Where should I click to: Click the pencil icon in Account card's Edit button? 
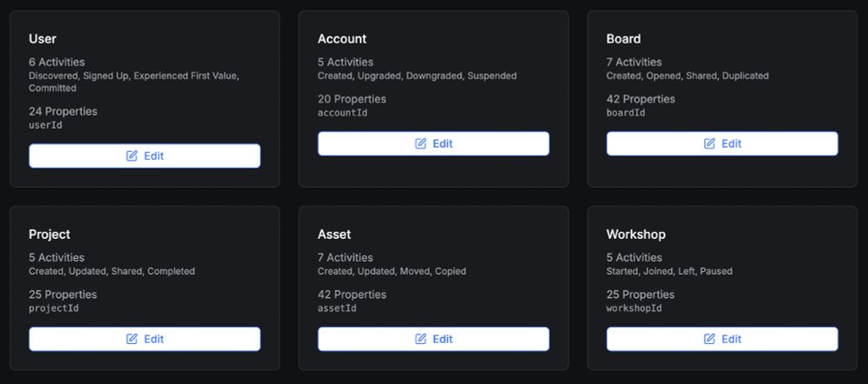point(421,143)
